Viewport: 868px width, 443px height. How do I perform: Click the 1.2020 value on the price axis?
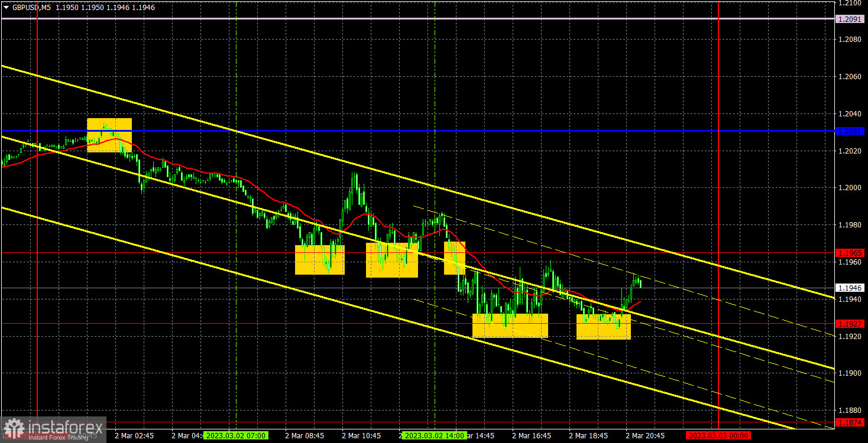[x=851, y=151]
